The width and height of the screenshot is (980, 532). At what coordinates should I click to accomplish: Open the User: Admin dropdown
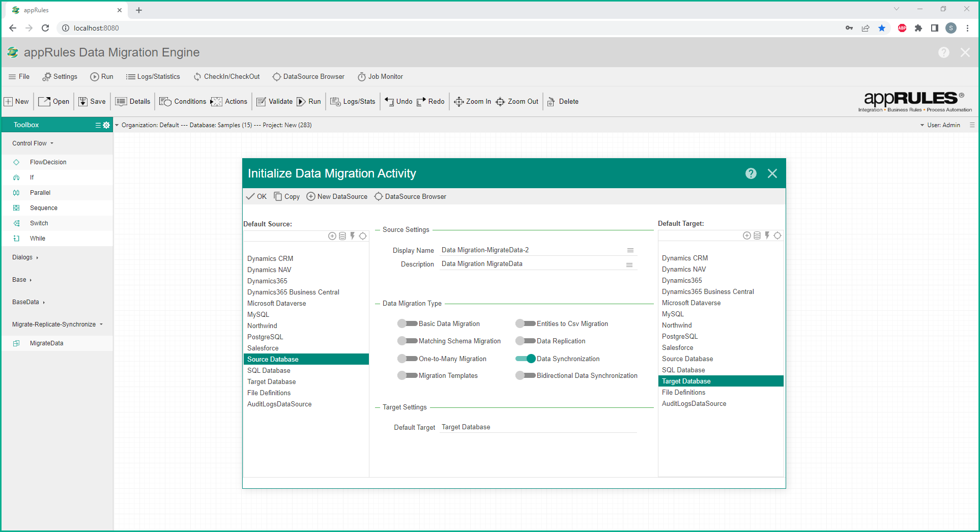click(940, 125)
